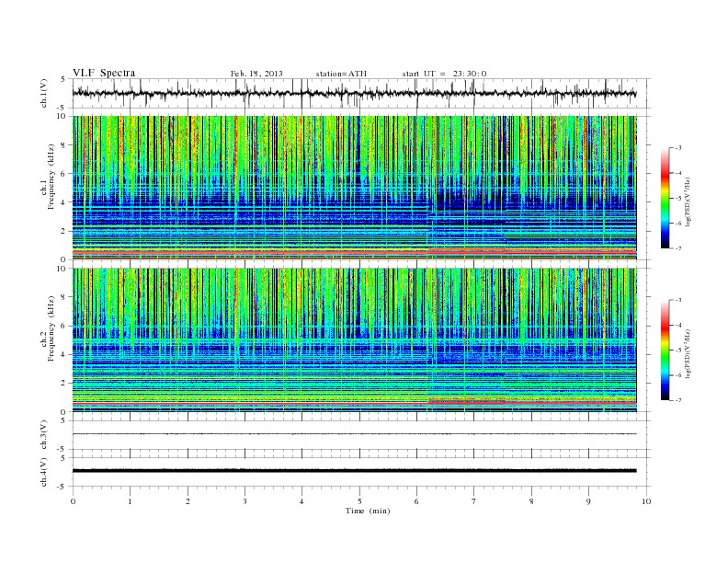728x563 pixels.
Task: Click the -3 value on ch.1 color bar
Action: click(x=678, y=148)
